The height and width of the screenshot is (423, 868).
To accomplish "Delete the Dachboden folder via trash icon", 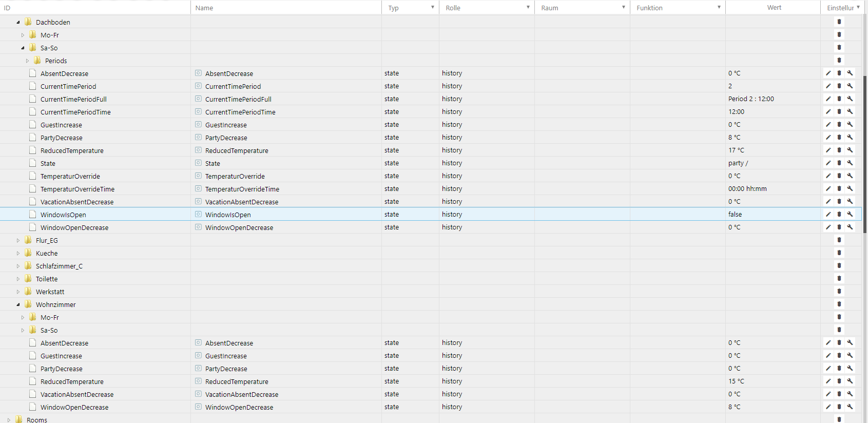I will (839, 22).
